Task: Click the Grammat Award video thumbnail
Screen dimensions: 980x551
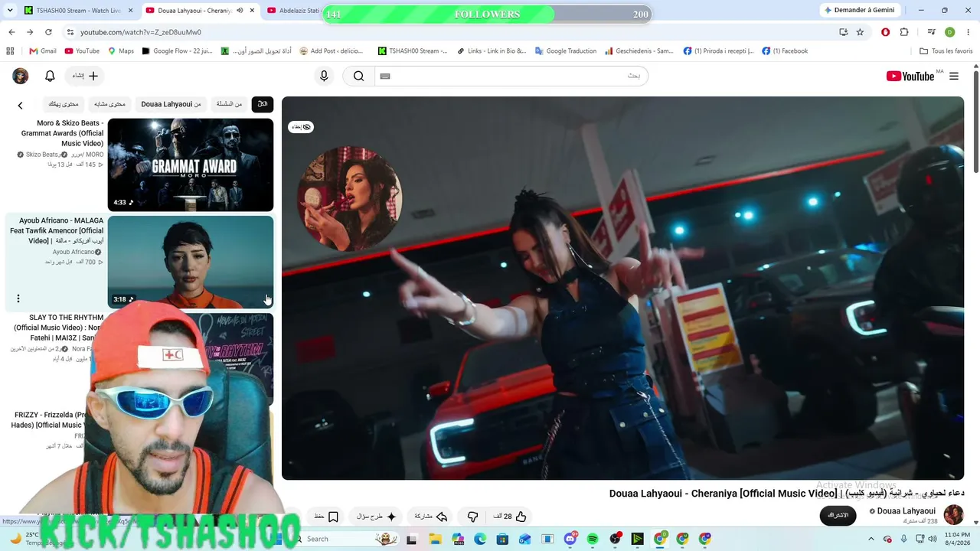Action: coord(191,165)
